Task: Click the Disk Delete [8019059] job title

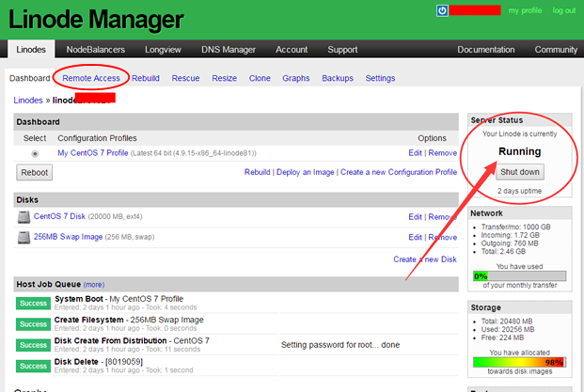Action: tap(99, 362)
